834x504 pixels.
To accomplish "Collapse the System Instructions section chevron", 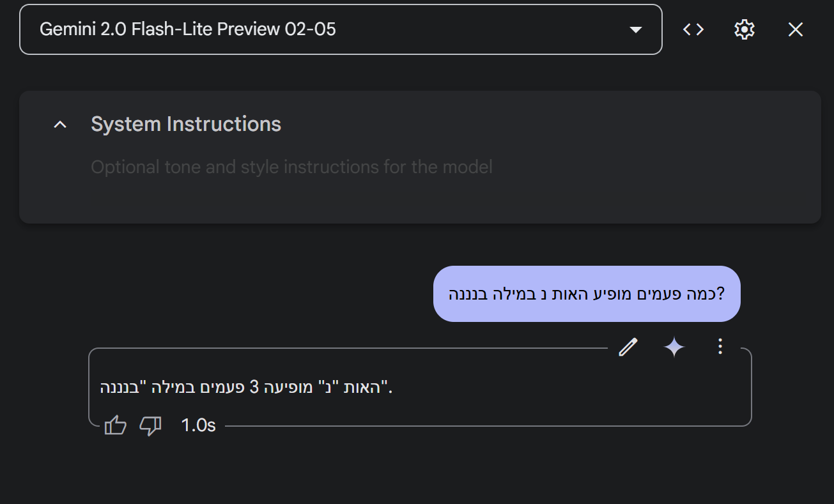I will pyautogui.click(x=60, y=125).
